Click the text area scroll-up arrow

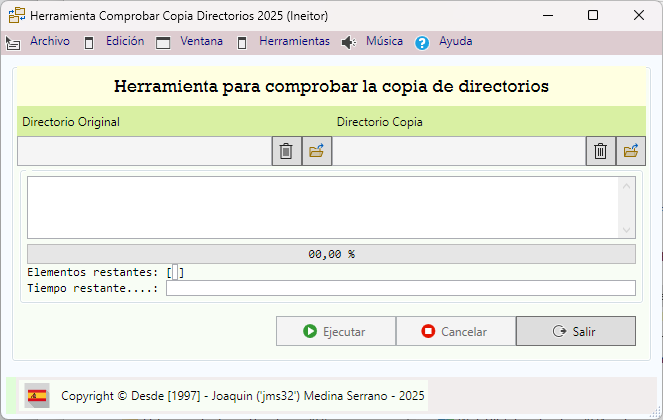[x=627, y=186]
